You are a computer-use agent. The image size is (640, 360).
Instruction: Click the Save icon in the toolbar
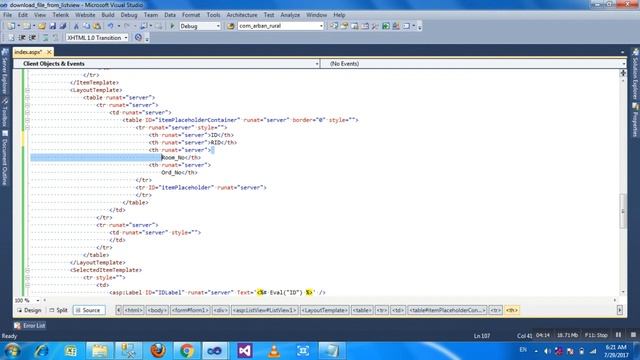pos(52,26)
